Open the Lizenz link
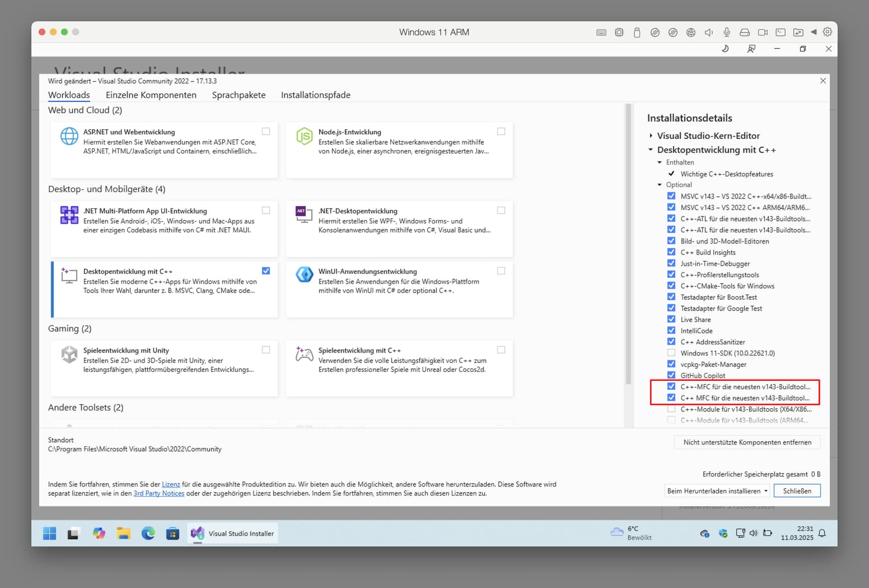Screen dimensions: 869x588 171,484
